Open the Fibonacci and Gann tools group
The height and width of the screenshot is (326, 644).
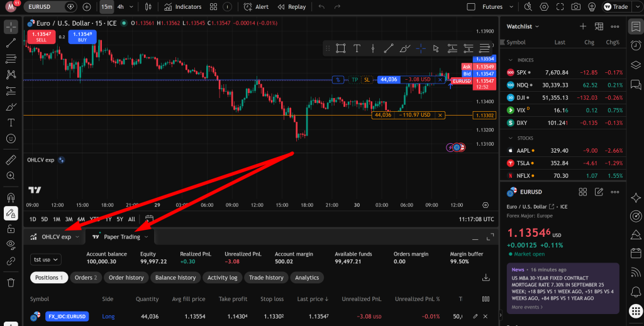pyautogui.click(x=11, y=58)
